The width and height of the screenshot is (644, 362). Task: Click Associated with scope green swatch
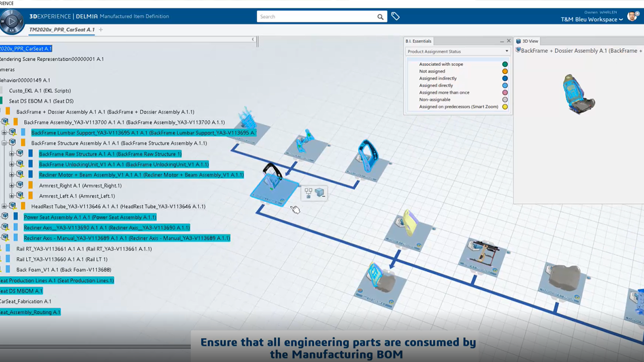coord(505,64)
